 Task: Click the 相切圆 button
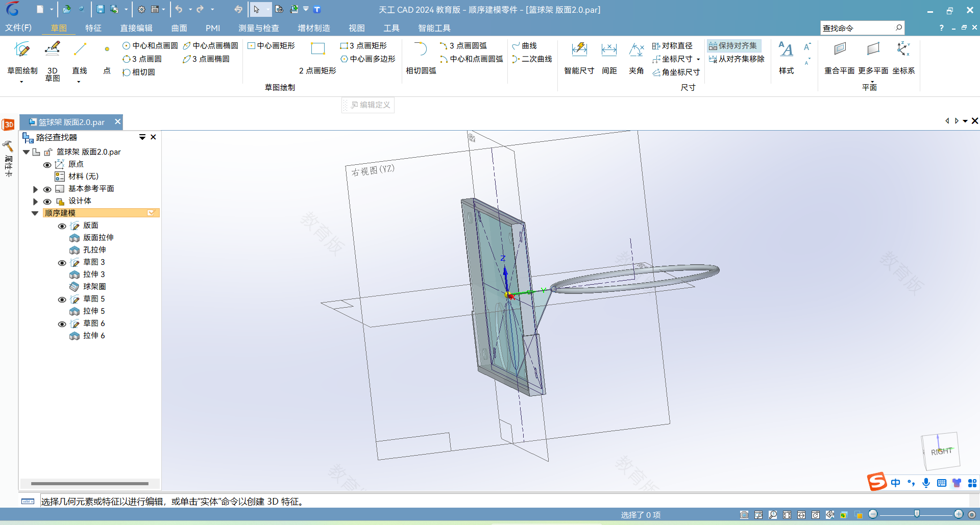(x=139, y=72)
